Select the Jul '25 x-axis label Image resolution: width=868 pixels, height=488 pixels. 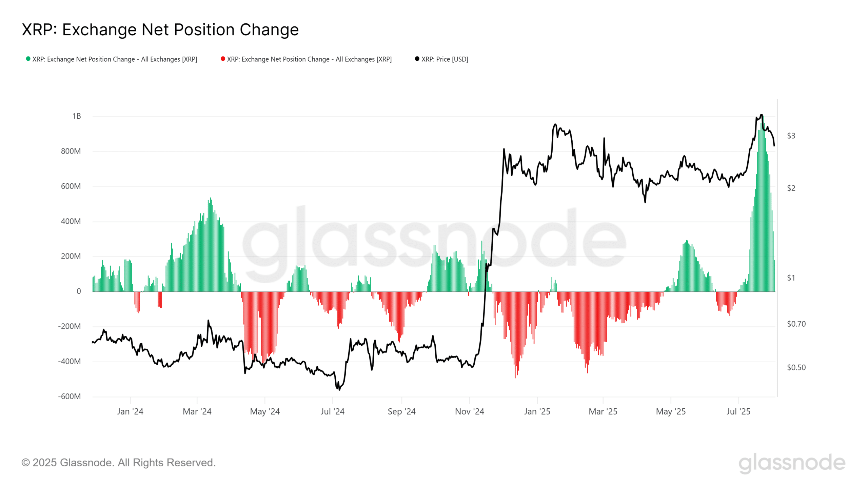(738, 411)
